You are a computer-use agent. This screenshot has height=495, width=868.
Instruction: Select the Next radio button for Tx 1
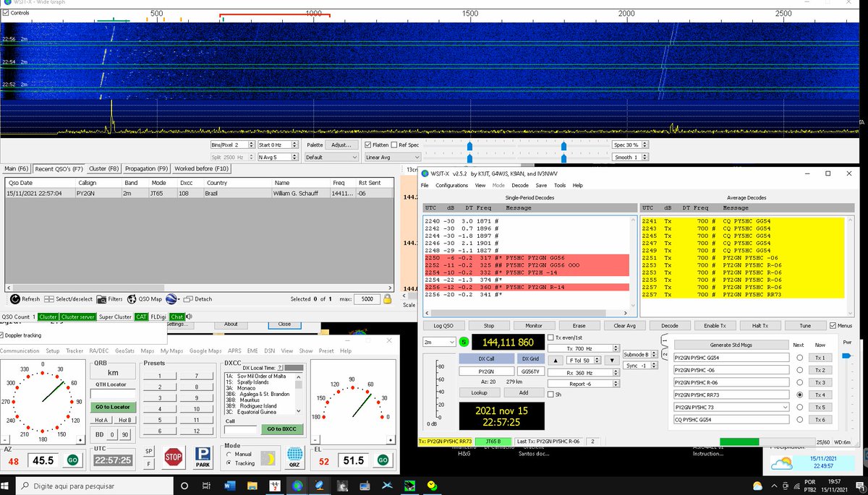coord(799,358)
